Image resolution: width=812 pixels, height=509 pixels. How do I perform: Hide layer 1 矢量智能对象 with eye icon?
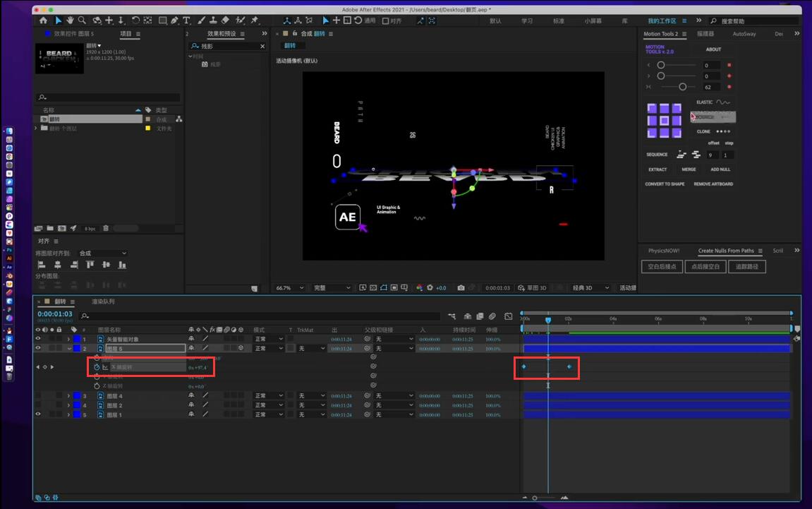(x=38, y=339)
